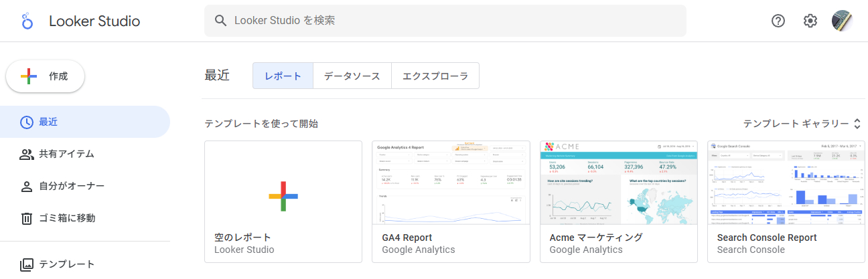Click the clock icon beside 最近

click(27, 122)
